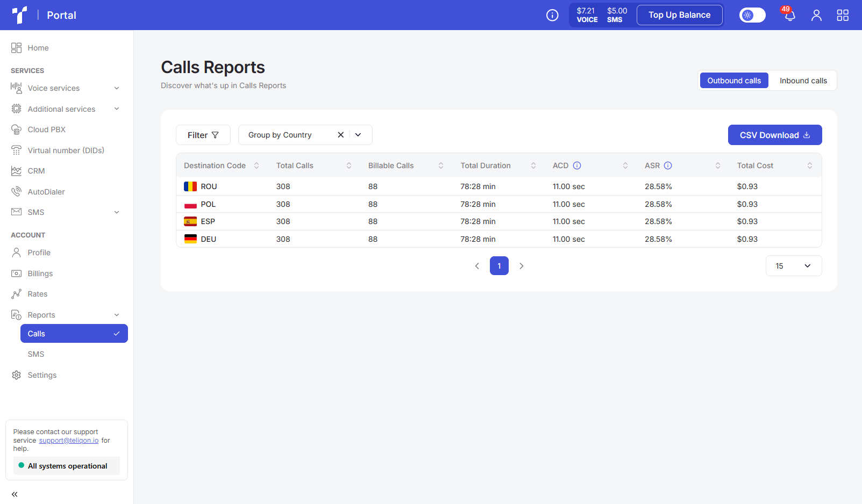Click the Billings money icon
This screenshot has height=504, width=862.
[17, 273]
